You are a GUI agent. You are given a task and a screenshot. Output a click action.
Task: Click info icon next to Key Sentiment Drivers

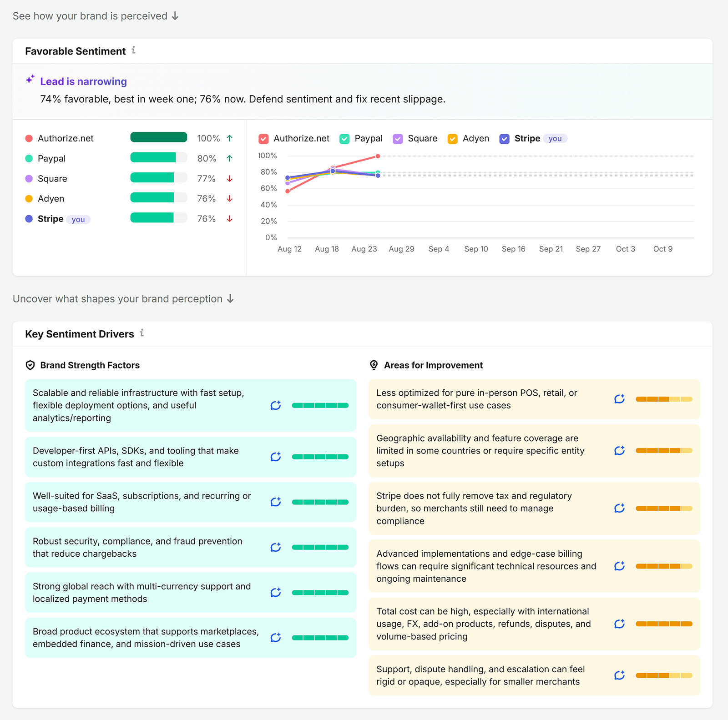[x=142, y=333]
